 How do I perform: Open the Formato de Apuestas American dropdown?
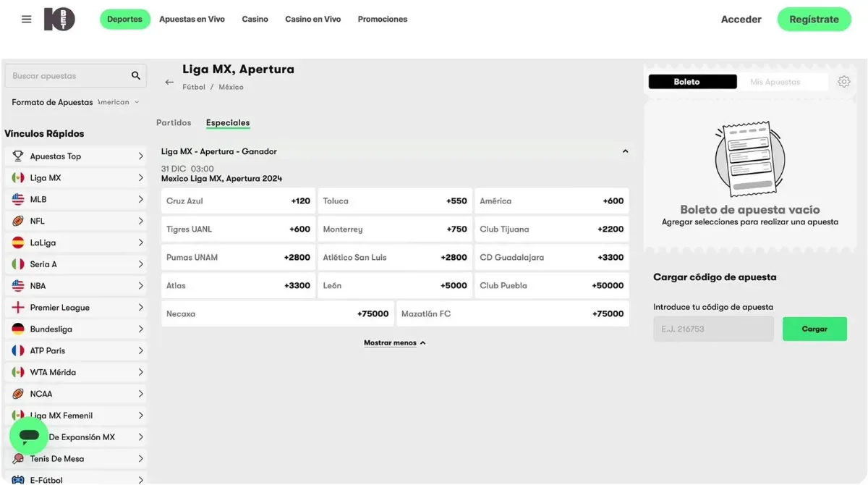(x=118, y=102)
